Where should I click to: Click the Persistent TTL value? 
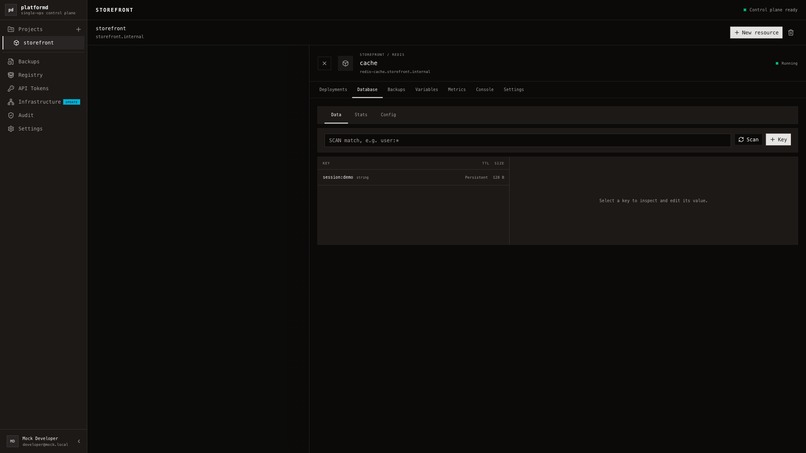(477, 177)
